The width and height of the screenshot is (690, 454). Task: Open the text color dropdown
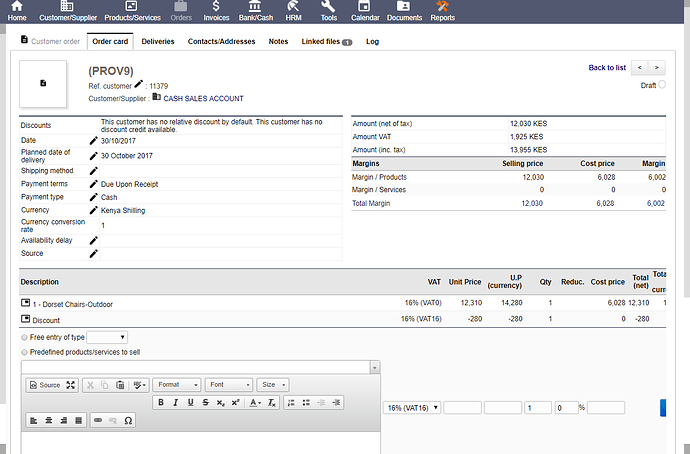255,403
